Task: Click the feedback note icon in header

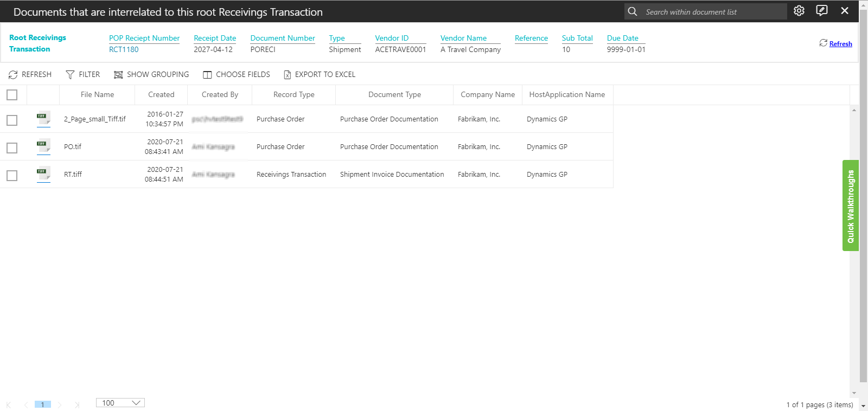Action: pyautogui.click(x=822, y=11)
